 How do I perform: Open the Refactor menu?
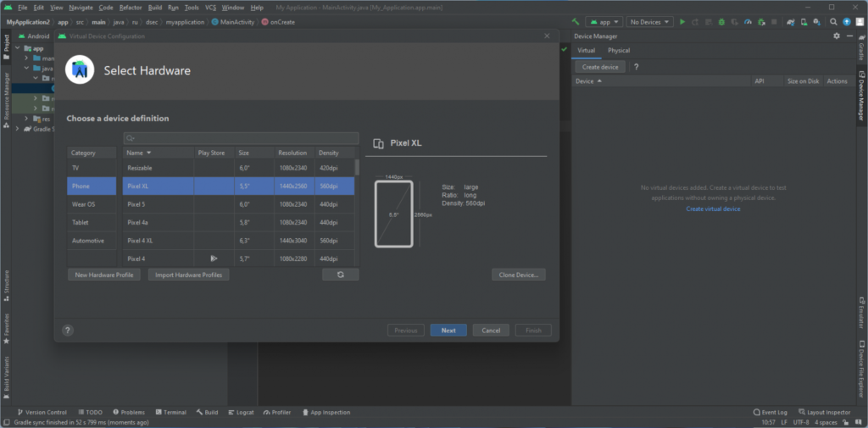click(x=131, y=8)
